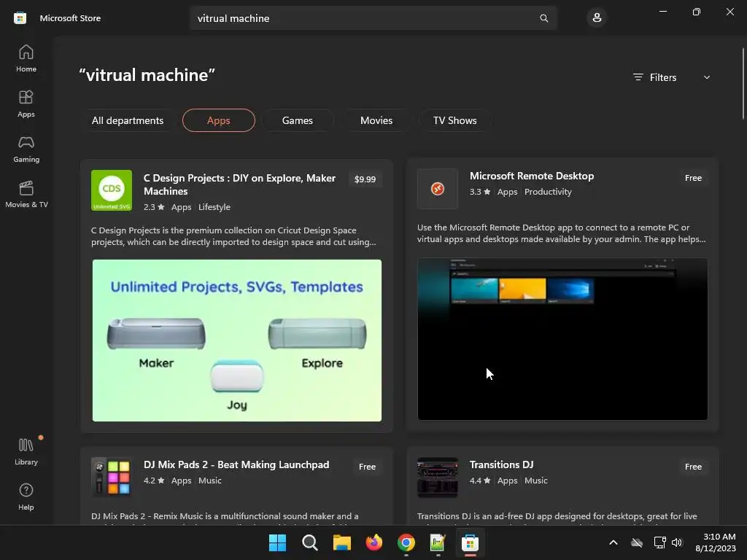Click the volume speaker tray icon

[677, 542]
